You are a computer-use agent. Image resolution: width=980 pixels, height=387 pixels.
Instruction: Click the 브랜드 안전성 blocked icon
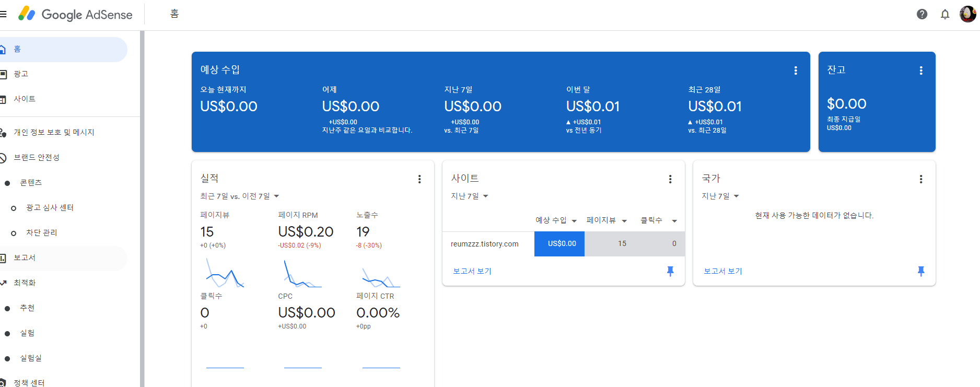point(3,158)
